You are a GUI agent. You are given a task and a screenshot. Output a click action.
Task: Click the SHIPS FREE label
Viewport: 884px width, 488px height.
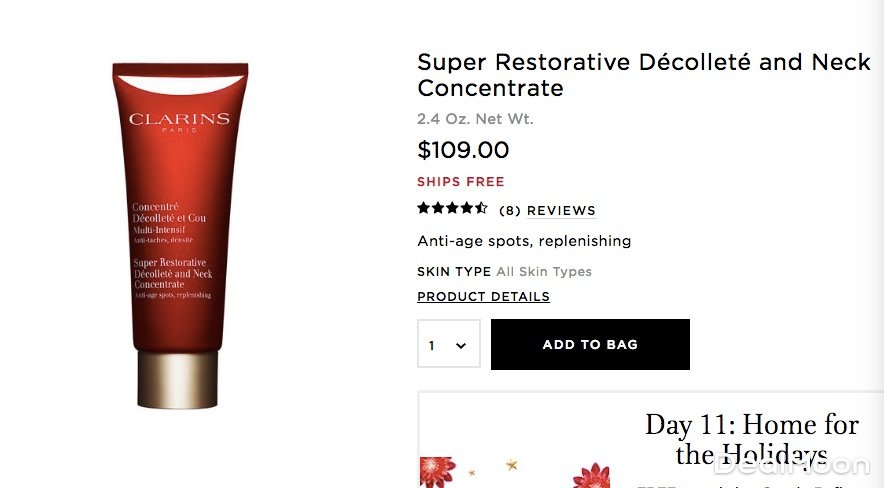point(461,181)
